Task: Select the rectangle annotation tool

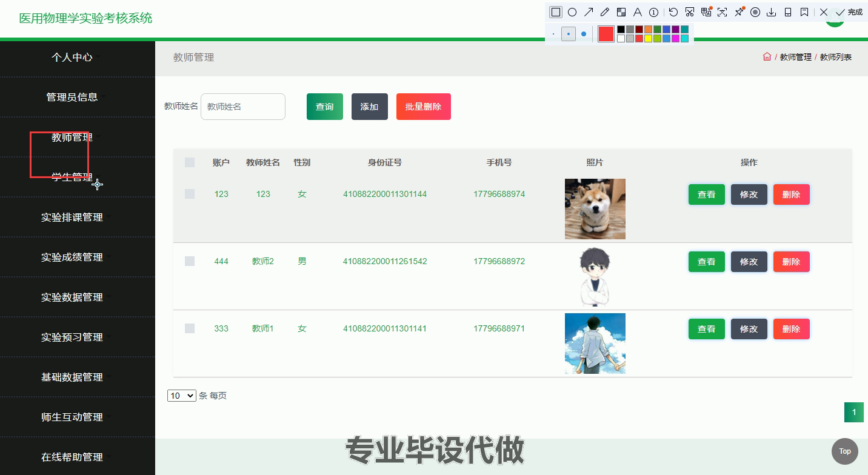Action: click(555, 12)
